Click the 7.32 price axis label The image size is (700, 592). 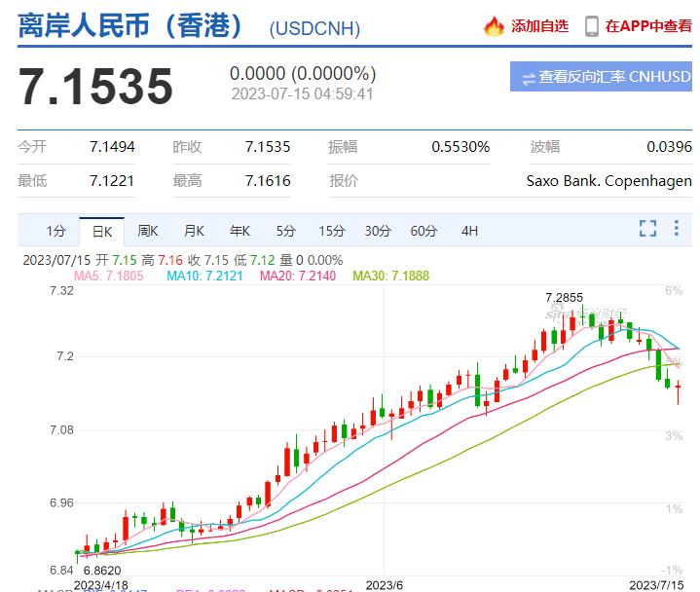pos(61,290)
